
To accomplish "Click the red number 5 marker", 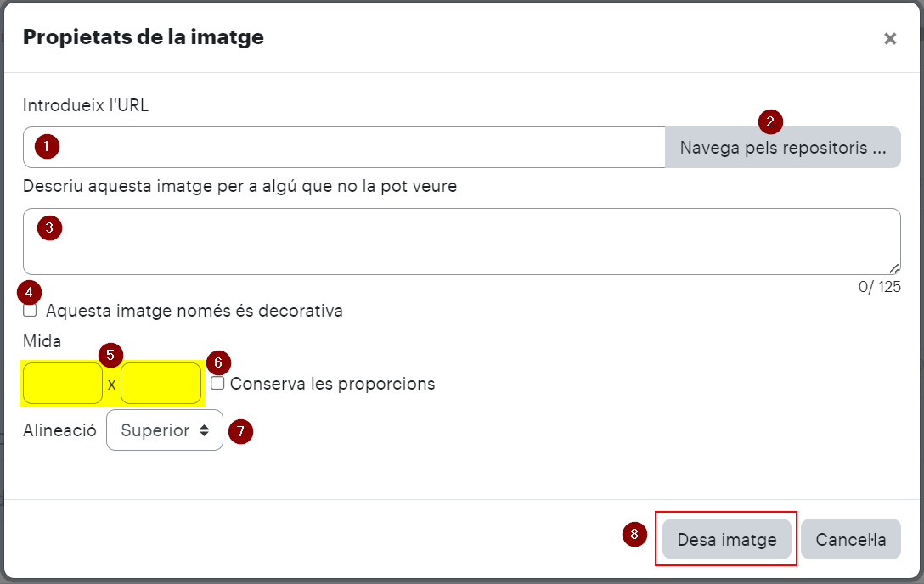I will 110,355.
